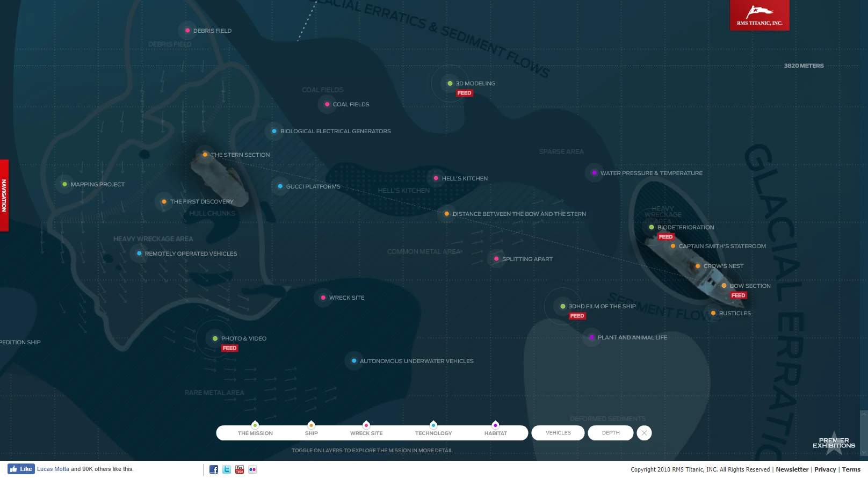Open Gucci Platforms marker
Viewport: 868px width, 478px height.
coord(280,186)
